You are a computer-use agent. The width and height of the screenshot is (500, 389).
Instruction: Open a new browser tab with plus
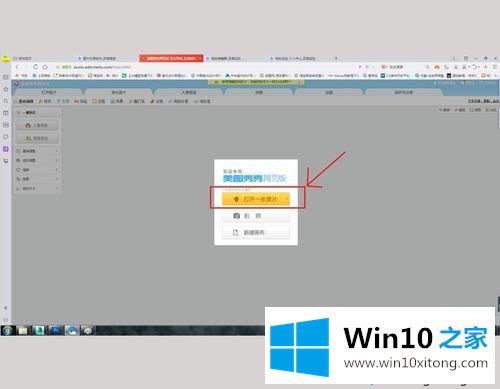[336, 58]
